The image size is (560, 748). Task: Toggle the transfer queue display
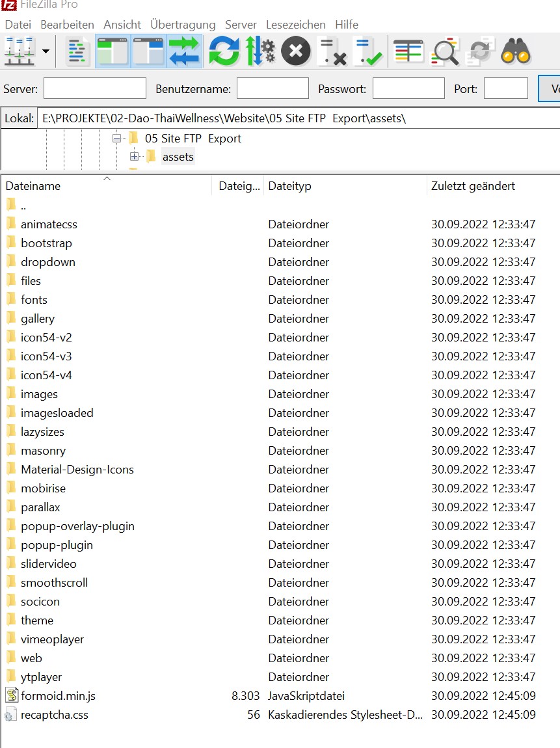coord(184,51)
